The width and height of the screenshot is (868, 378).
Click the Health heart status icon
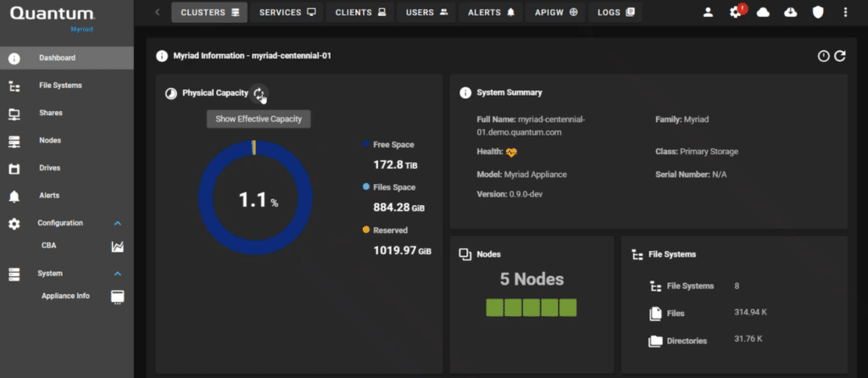pyautogui.click(x=511, y=153)
